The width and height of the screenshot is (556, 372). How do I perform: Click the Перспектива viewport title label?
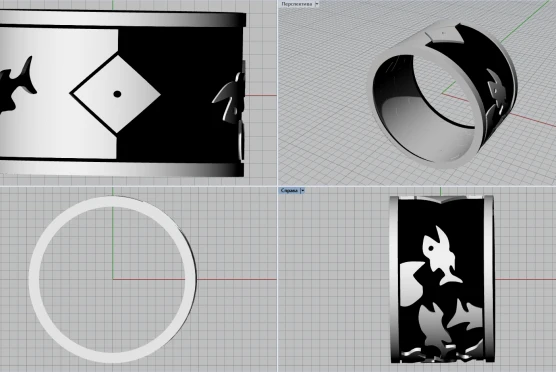tap(296, 4)
